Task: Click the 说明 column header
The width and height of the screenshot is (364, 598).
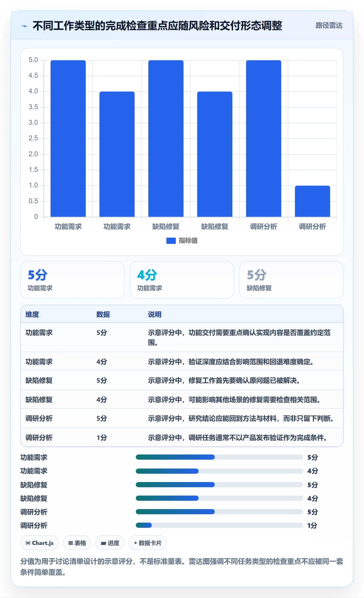Action: click(155, 314)
